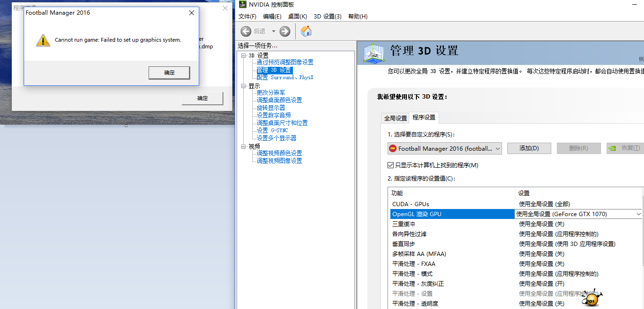The height and width of the screenshot is (309, 644).
Task: Toggle 只显示本计算机上找到的程序 checkbox
Action: [x=390, y=165]
